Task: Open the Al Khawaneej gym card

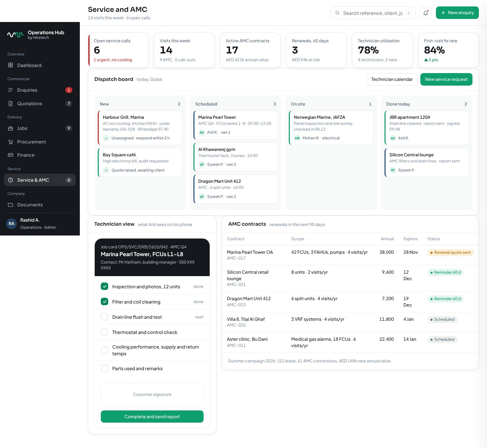Action: click(x=236, y=157)
